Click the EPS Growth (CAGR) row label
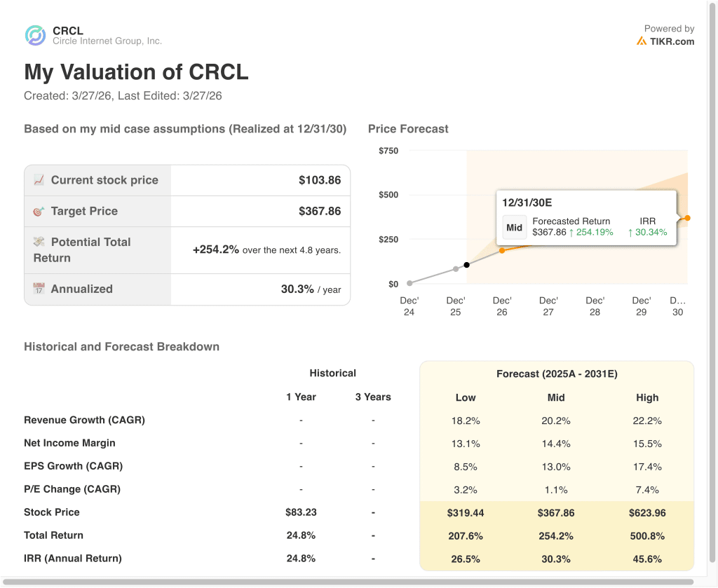 click(x=73, y=466)
